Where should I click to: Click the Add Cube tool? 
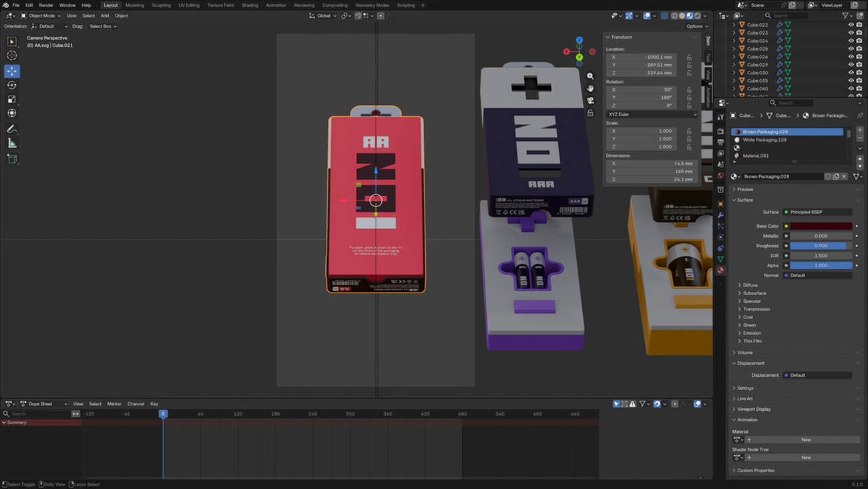tap(12, 158)
